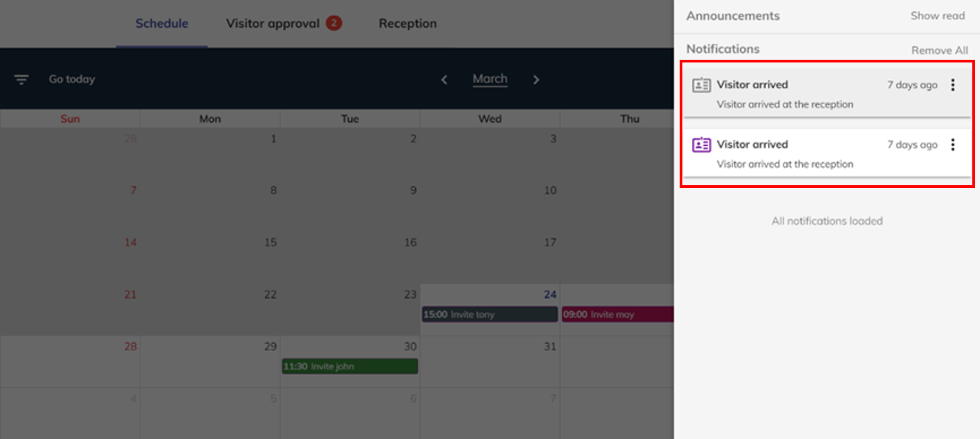Screen dimensions: 980x439
Task: Go to previous month arrow
Action: coord(444,80)
